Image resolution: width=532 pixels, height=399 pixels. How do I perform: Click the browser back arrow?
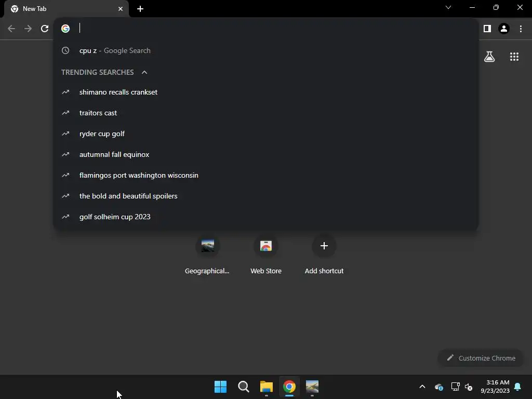11,29
